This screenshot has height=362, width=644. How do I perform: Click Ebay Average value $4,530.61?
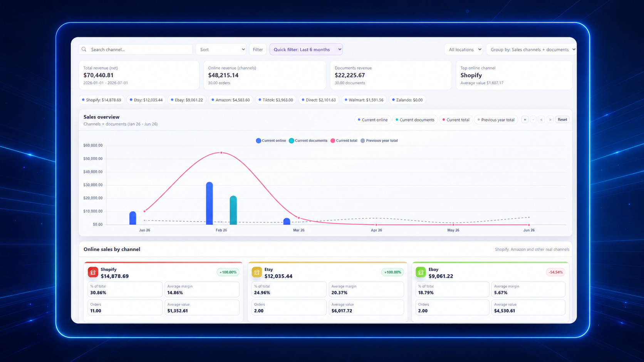point(528,308)
